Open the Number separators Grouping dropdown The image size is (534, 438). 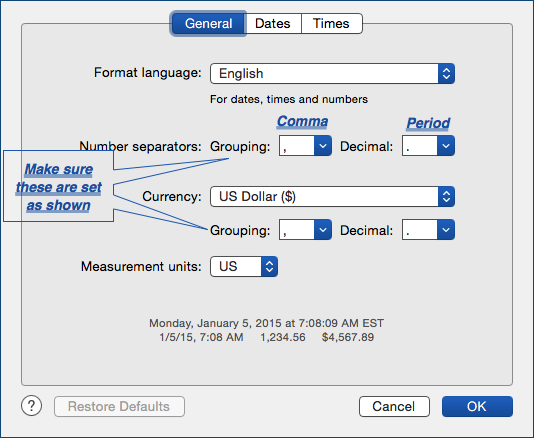click(x=305, y=146)
